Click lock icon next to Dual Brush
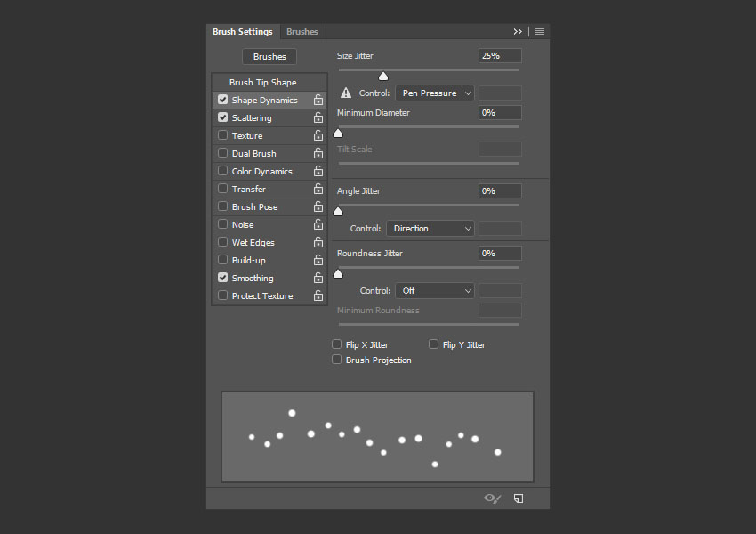This screenshot has height=534, width=756. coord(318,154)
